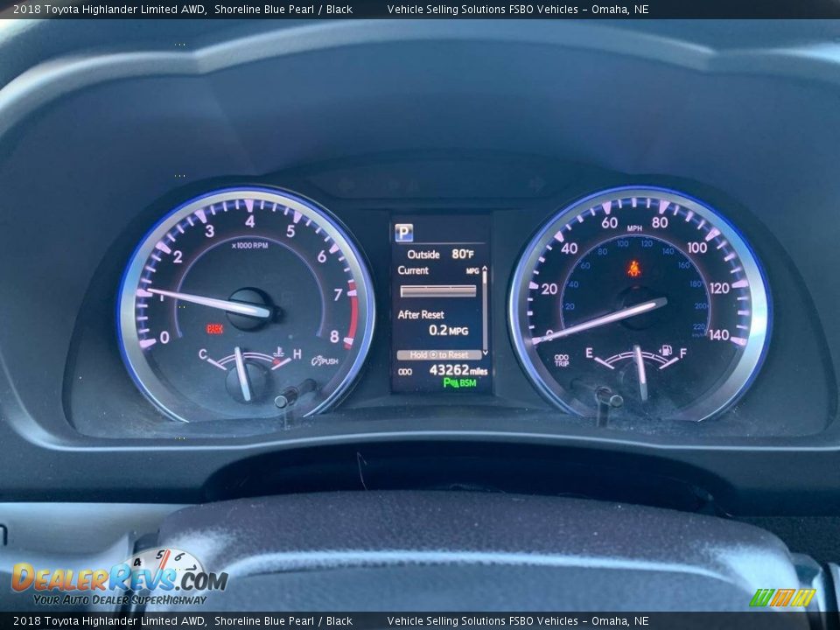Click the tachometer needle
840x630 pixels.
point(209,303)
